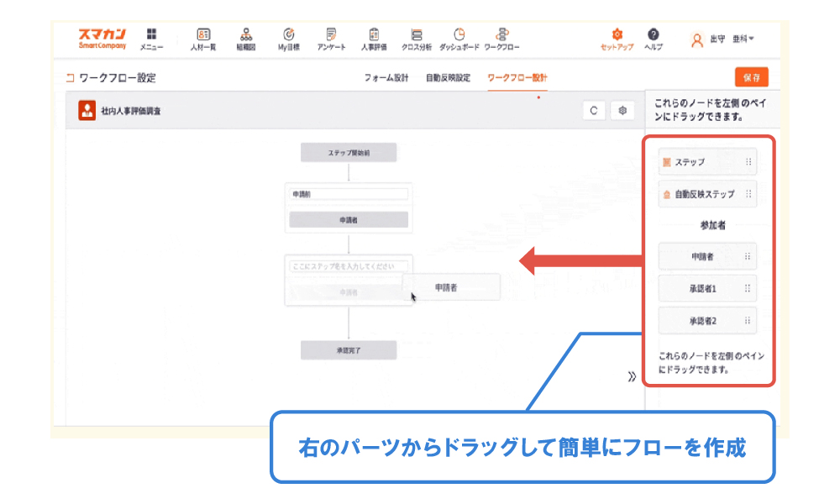Expand the user account dropdown 出守 亜科

click(x=722, y=39)
